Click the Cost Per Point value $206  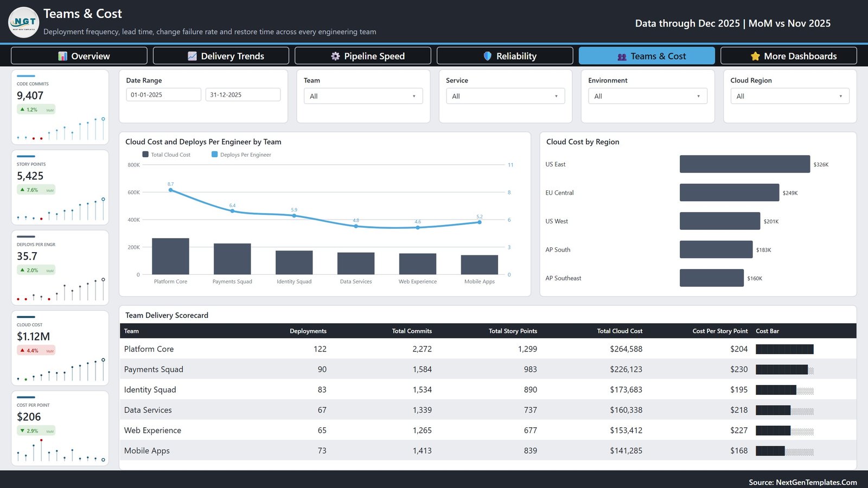pos(29,416)
